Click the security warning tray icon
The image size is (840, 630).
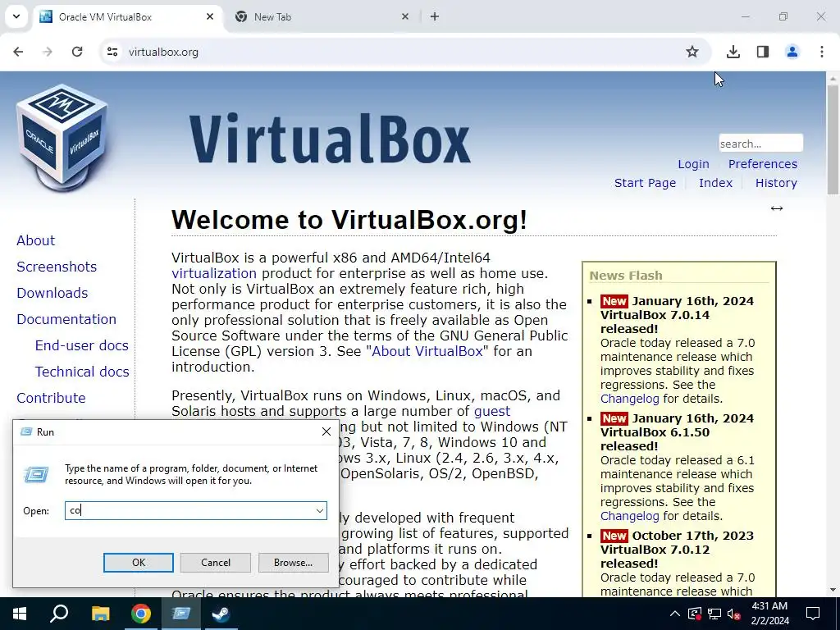(x=694, y=614)
